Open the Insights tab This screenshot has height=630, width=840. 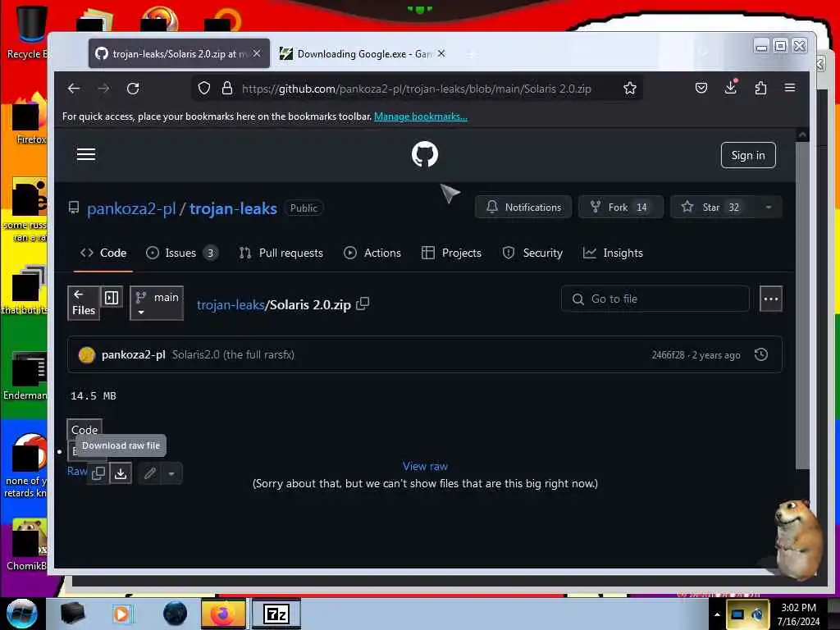[x=613, y=253]
